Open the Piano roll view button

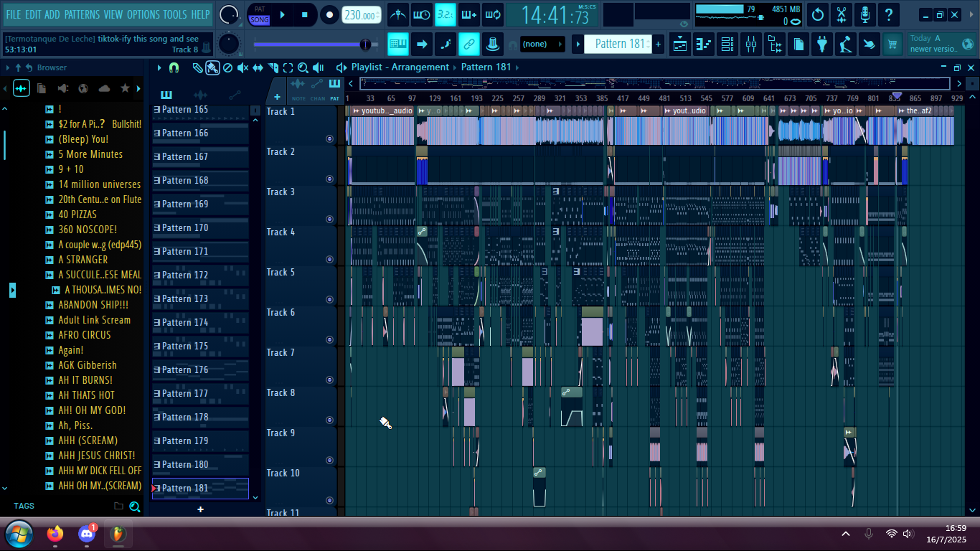(704, 44)
